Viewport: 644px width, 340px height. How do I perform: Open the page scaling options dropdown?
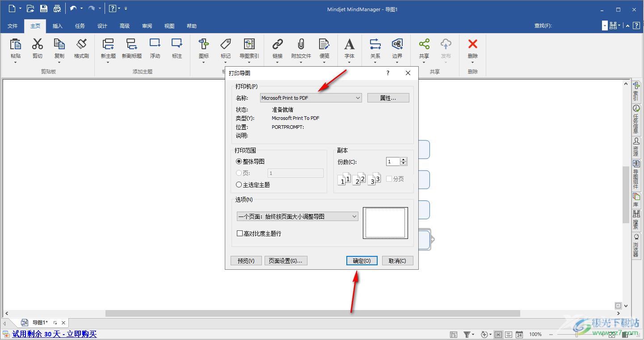point(298,217)
